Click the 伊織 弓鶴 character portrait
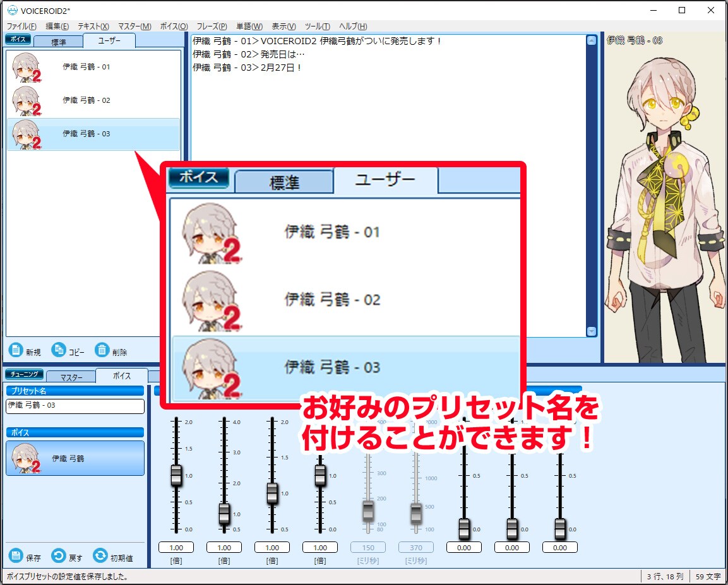 (x=665, y=209)
